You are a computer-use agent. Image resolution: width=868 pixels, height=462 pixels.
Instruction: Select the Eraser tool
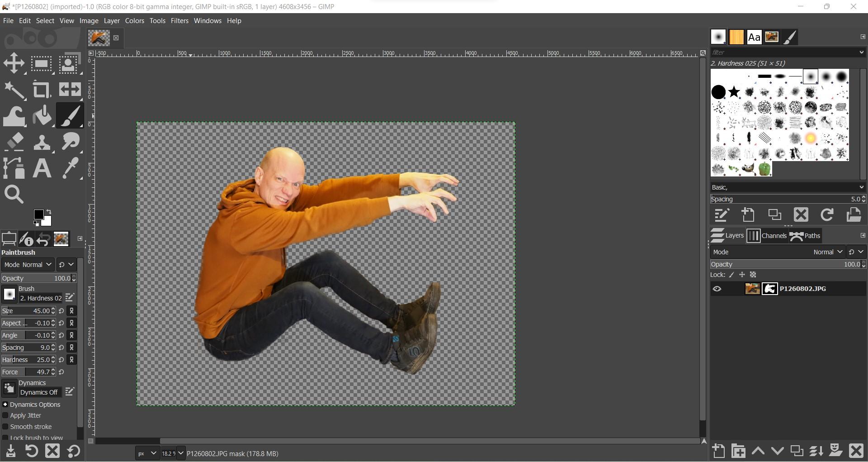(x=14, y=142)
